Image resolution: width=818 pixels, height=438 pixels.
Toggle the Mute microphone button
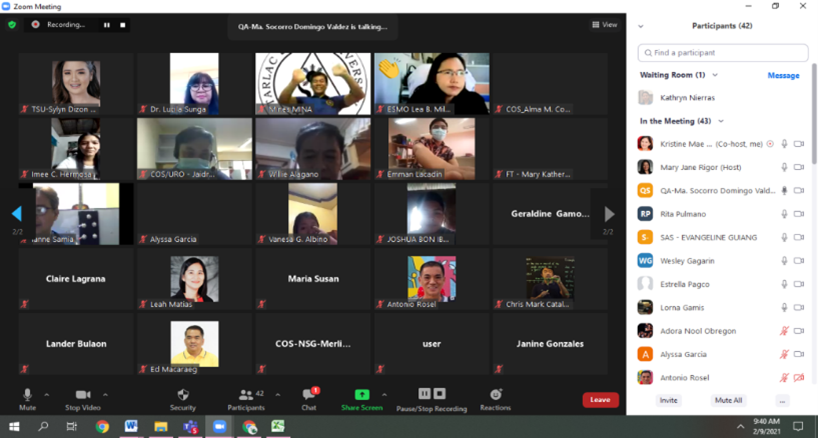pos(27,395)
